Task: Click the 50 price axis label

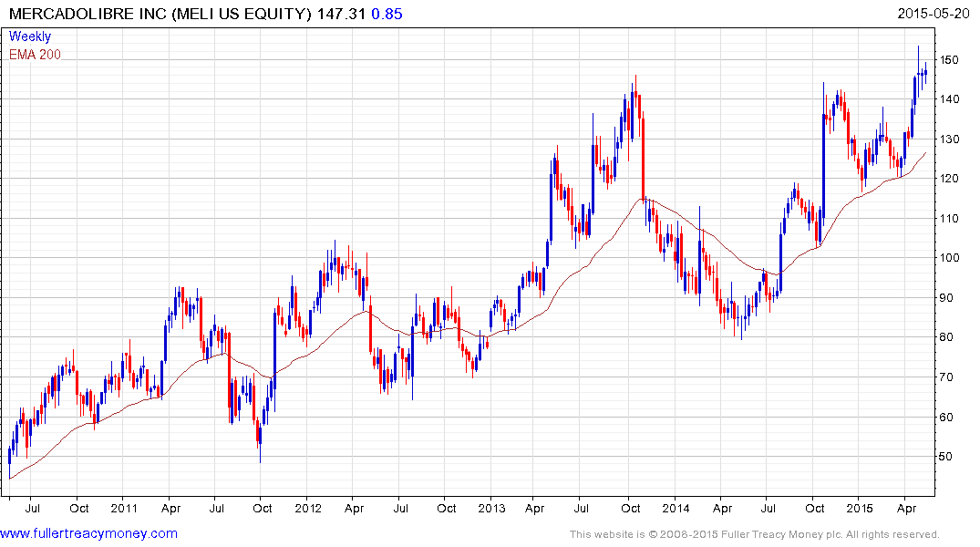Action: [945, 457]
